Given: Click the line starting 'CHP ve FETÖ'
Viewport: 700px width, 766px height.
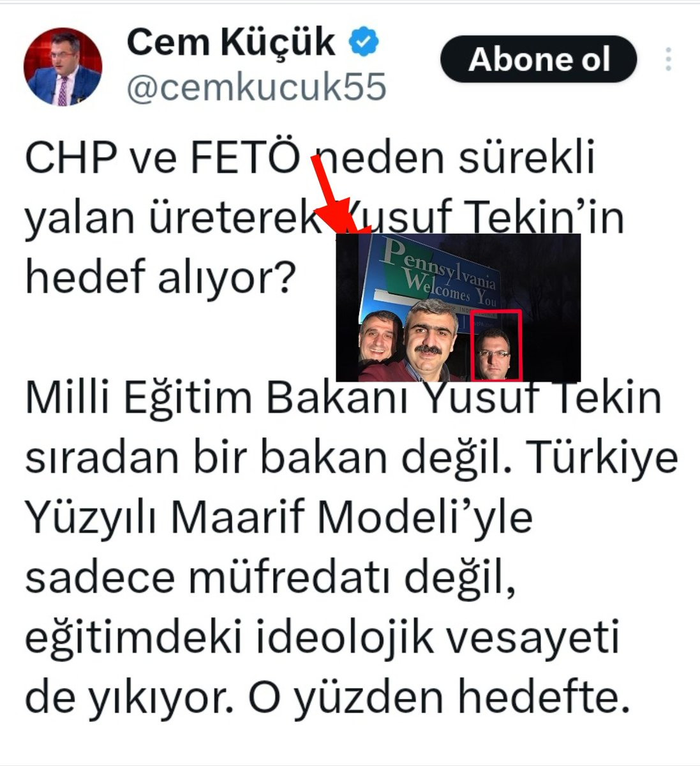Looking at the screenshot, I should click(x=309, y=158).
